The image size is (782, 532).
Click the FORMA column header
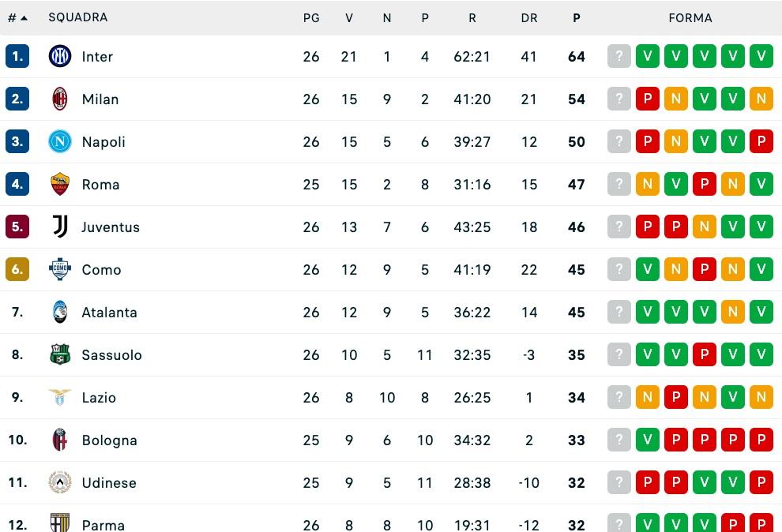690,17
